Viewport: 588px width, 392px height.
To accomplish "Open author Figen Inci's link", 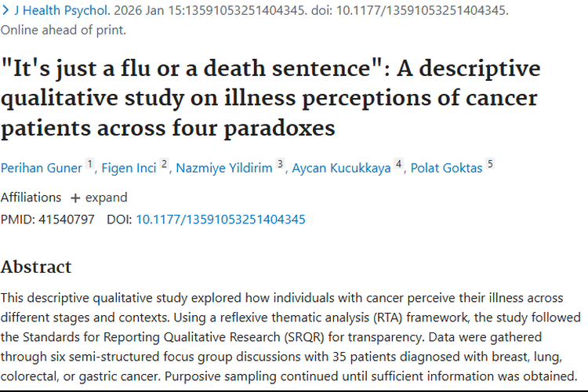I will pyautogui.click(x=129, y=168).
